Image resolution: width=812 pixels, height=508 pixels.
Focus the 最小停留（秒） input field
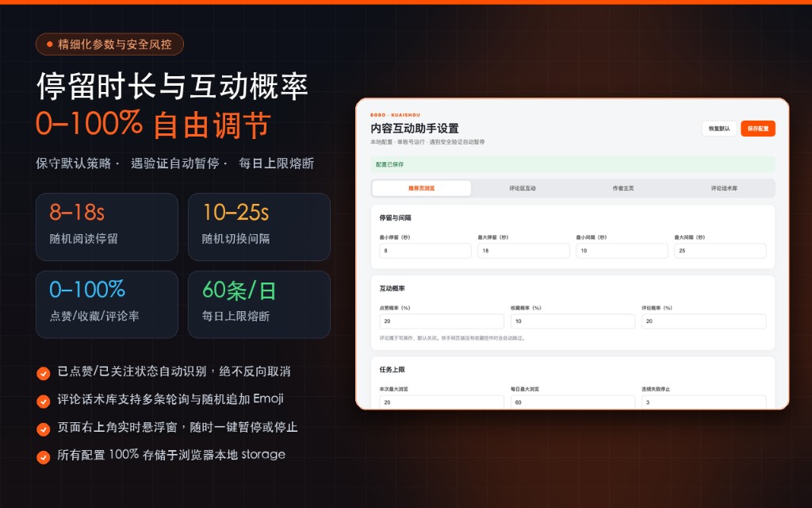pos(425,250)
